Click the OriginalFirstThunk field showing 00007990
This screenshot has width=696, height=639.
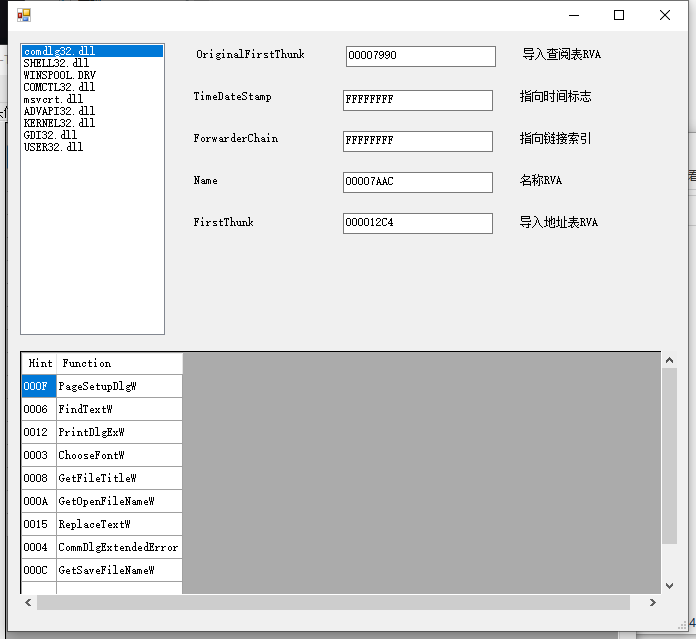pyautogui.click(x=420, y=56)
